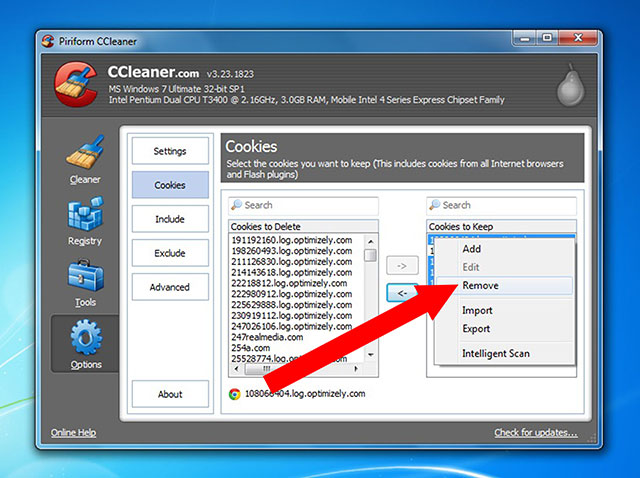Close the Piriform CCleaner window
The height and width of the screenshot is (478, 640).
(x=578, y=38)
